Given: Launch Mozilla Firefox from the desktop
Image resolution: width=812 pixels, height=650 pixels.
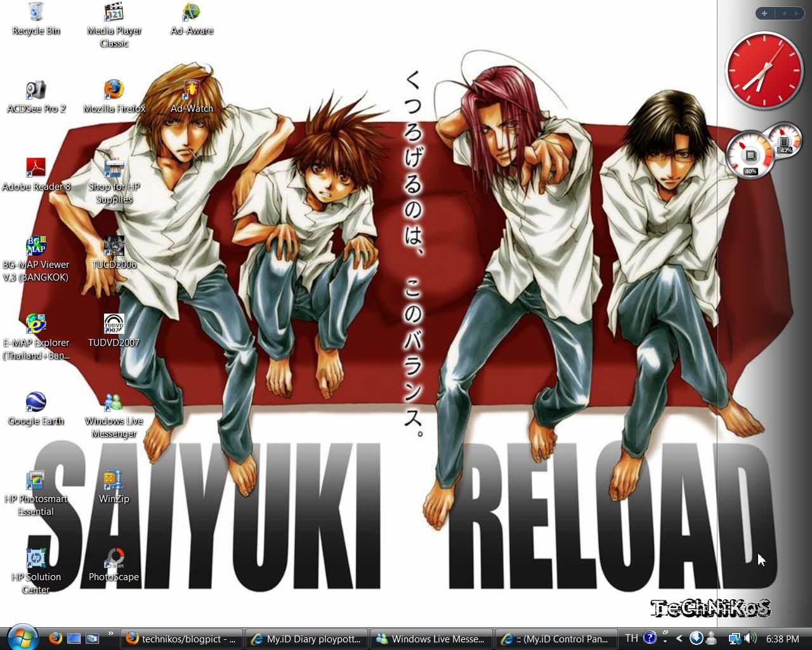Looking at the screenshot, I should (x=114, y=91).
